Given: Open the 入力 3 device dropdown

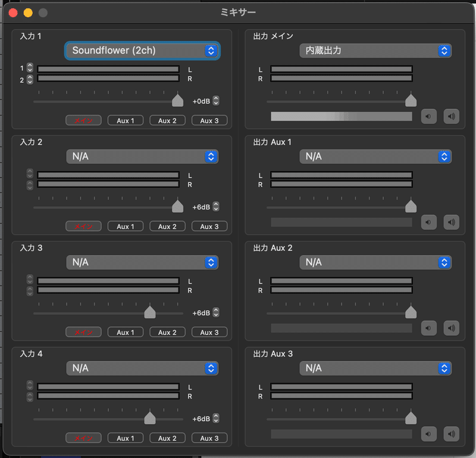Looking at the screenshot, I should tap(142, 262).
